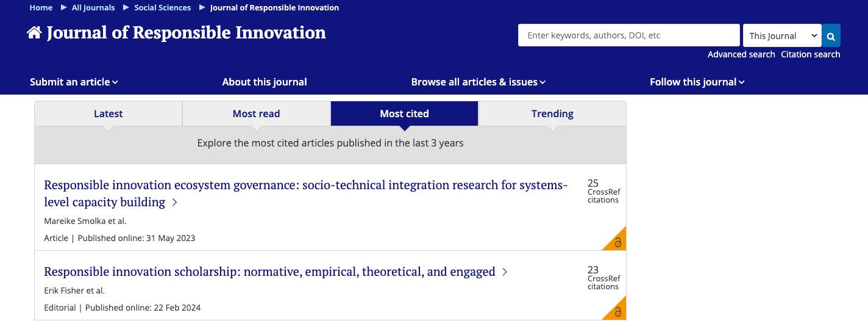868x321 pixels.
Task: Click the magnifying glass search button
Action: pos(831,36)
